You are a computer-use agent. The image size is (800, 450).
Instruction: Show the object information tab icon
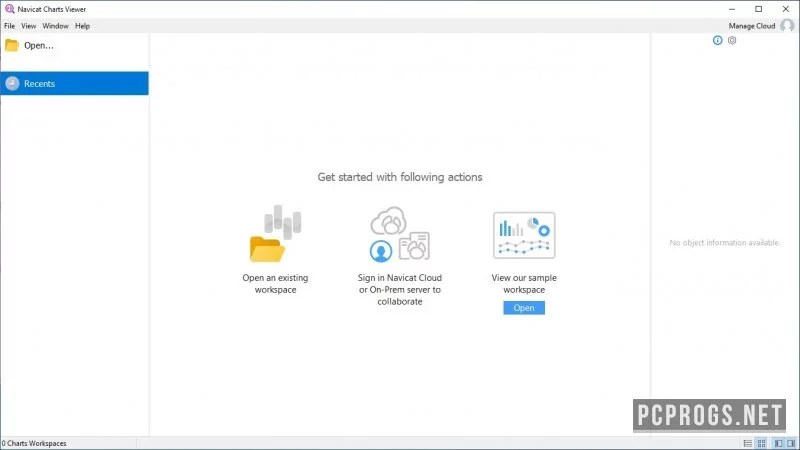click(x=717, y=40)
